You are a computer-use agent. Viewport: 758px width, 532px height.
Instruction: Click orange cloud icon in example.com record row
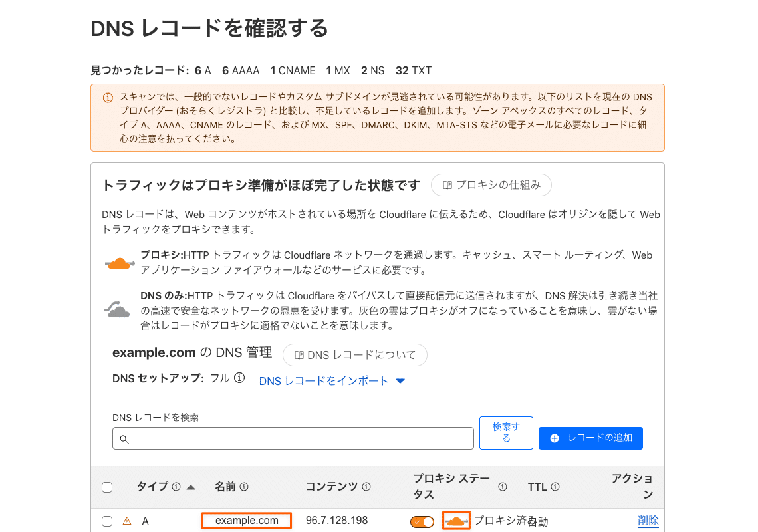click(456, 521)
